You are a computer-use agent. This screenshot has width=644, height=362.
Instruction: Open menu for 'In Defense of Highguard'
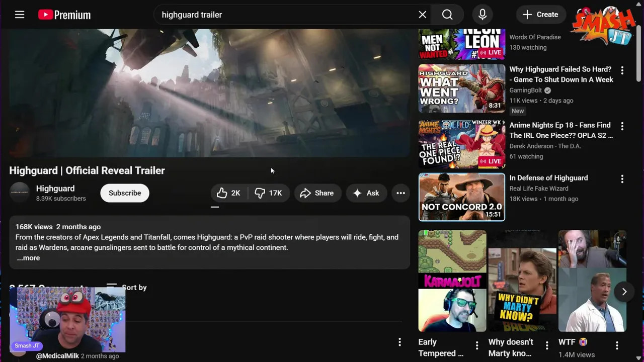[622, 179]
